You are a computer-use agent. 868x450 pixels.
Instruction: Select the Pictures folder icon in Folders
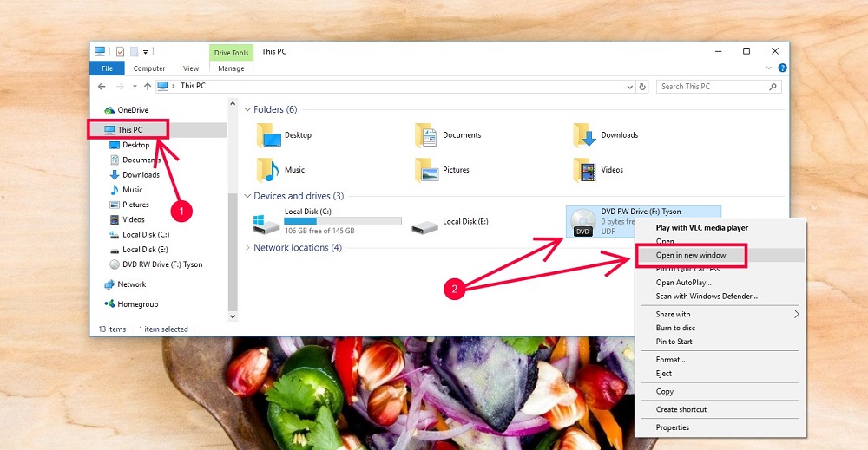tap(427, 170)
